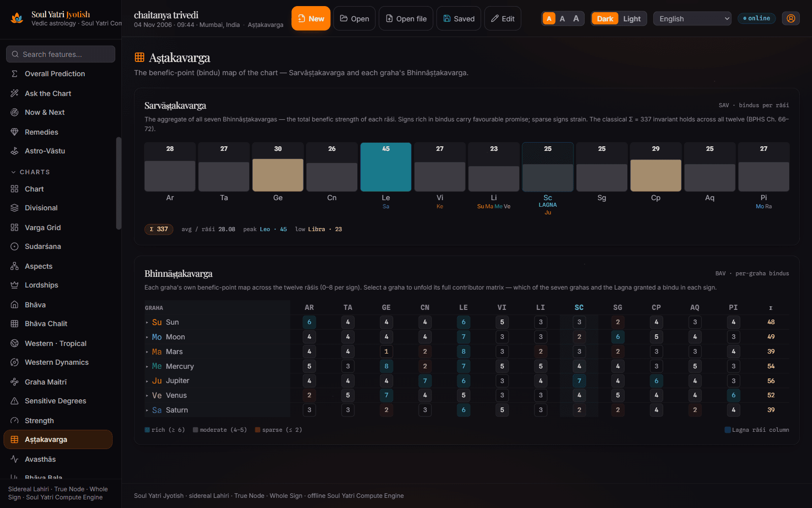Select the large font size A

coord(576,19)
